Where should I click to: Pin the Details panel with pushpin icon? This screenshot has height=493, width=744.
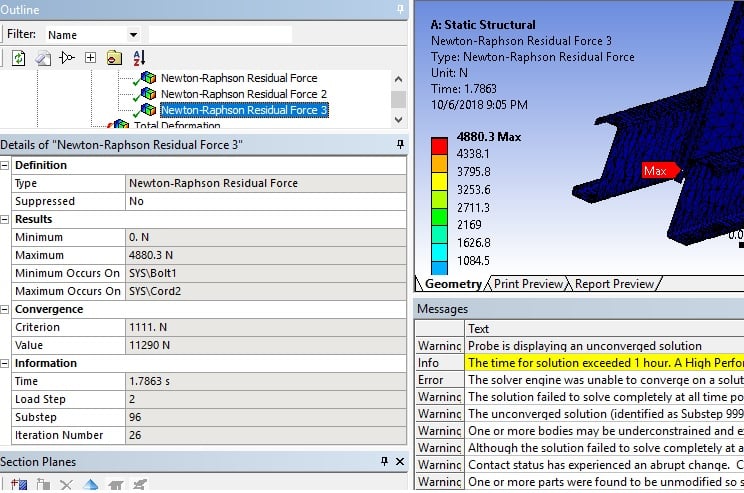[x=400, y=144]
